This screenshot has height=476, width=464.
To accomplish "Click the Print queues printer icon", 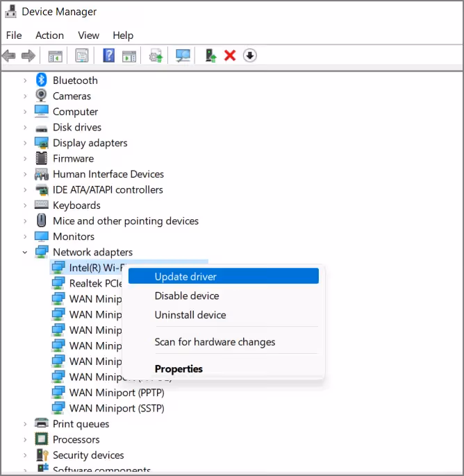I will pyautogui.click(x=41, y=423).
